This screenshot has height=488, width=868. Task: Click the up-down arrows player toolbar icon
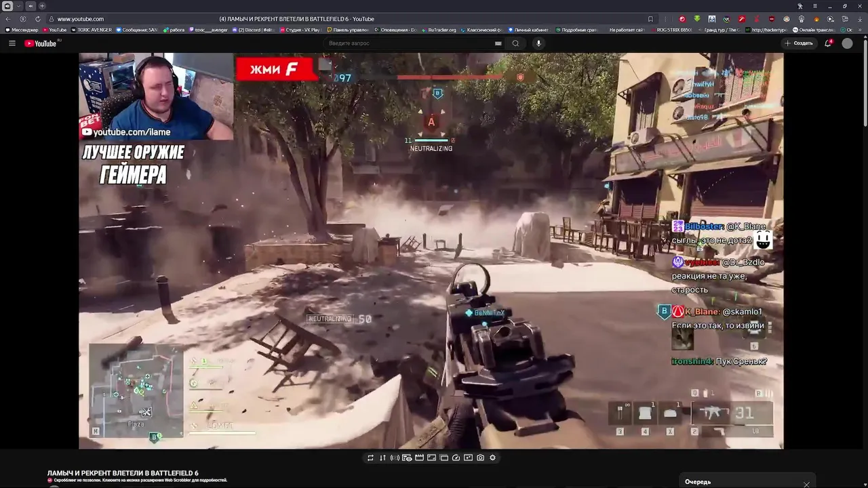(382, 457)
